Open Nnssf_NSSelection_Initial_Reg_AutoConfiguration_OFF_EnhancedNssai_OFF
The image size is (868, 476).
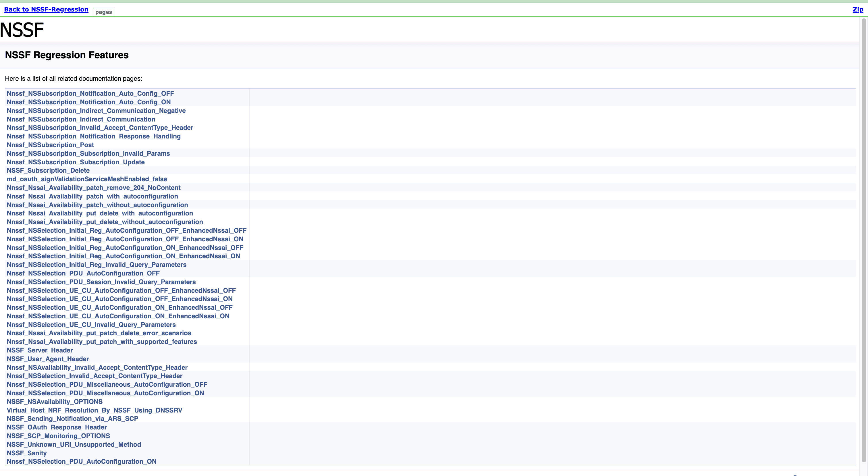pyautogui.click(x=127, y=231)
